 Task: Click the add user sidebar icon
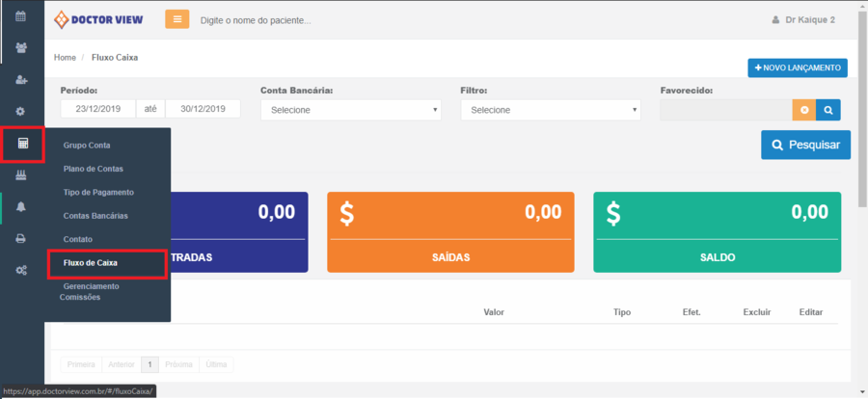(21, 79)
